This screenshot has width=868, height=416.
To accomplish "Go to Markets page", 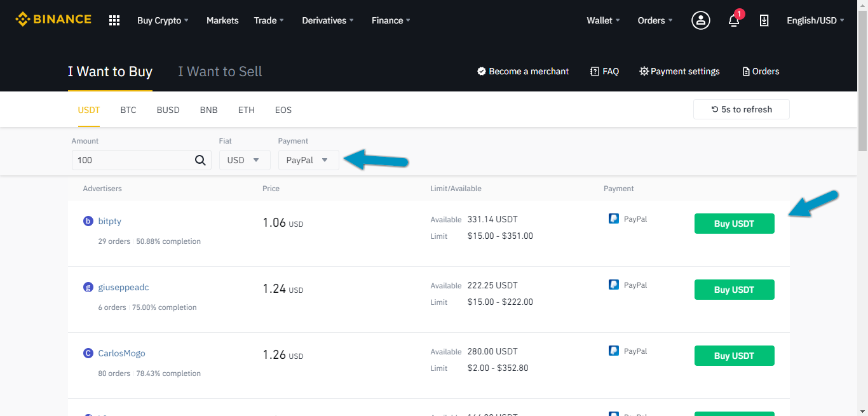I will [x=222, y=20].
